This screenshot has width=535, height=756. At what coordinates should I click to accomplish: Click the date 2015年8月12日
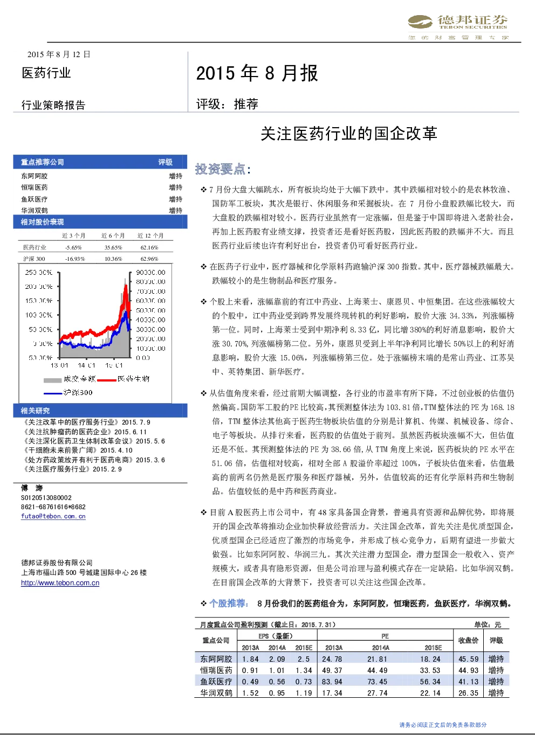point(59,54)
